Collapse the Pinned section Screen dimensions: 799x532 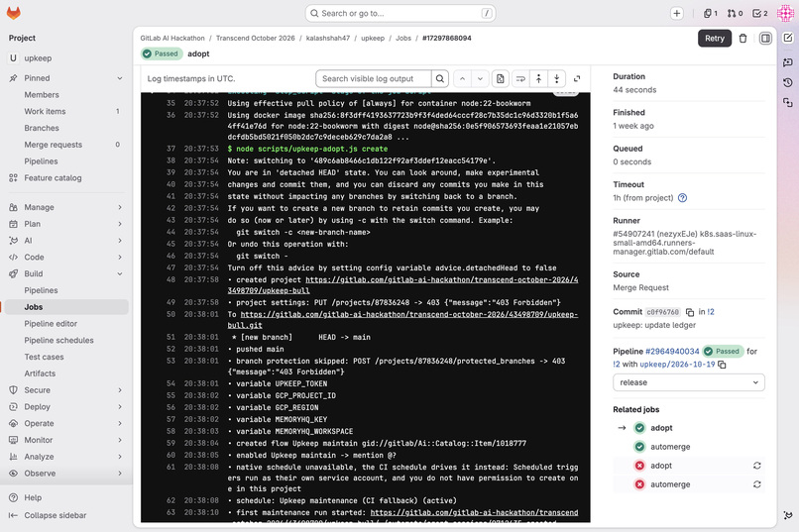tap(65, 78)
